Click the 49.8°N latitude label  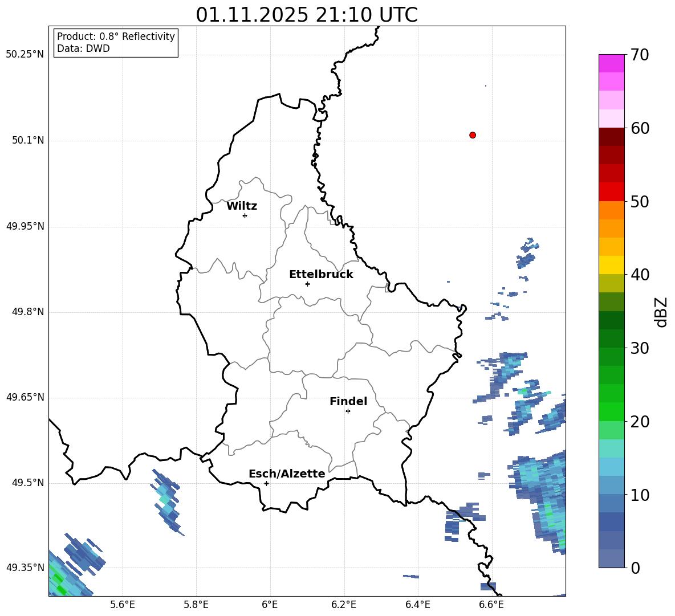27,312
